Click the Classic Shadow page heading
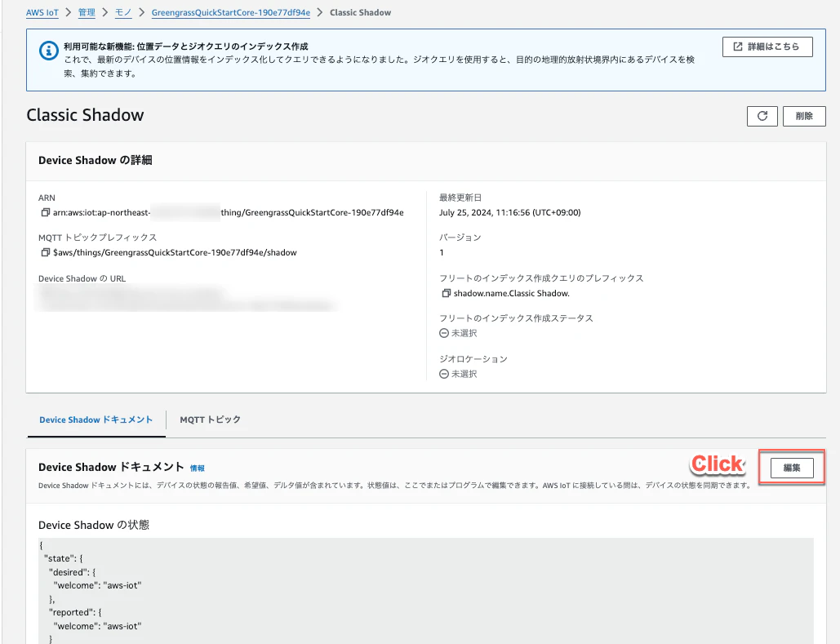The height and width of the screenshot is (644, 840). pyautogui.click(x=85, y=115)
